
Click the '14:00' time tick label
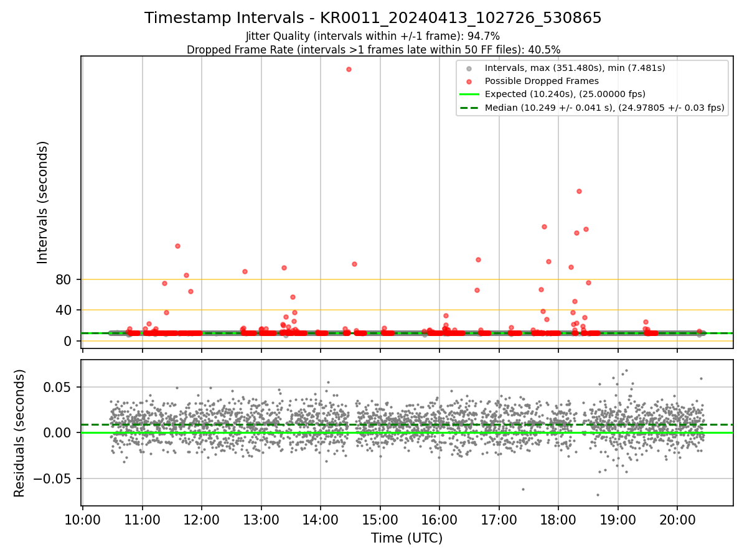point(321,519)
